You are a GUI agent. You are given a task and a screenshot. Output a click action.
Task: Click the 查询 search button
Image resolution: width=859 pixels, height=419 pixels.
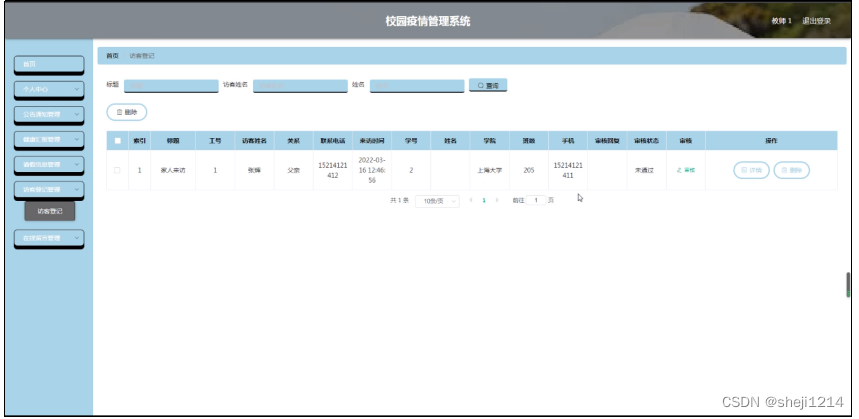click(x=488, y=85)
